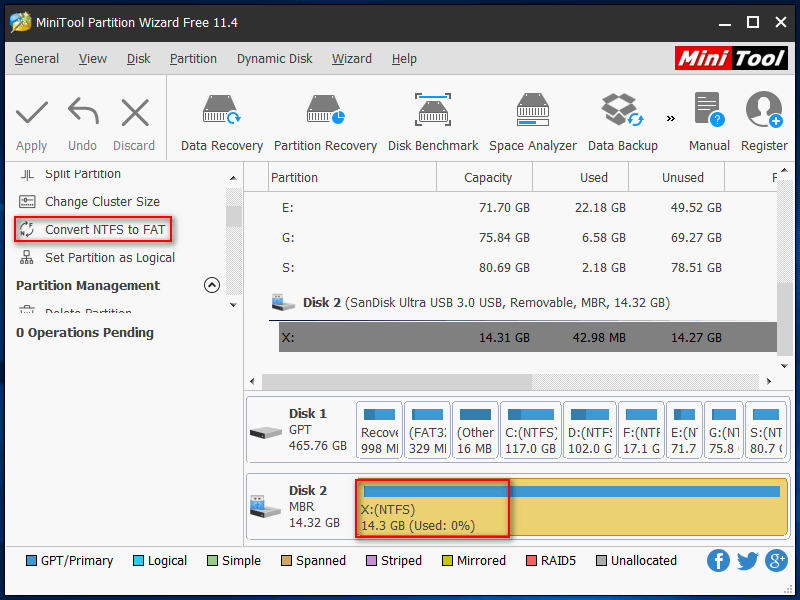Viewport: 800px width, 600px height.
Task: Sort by the Used column header
Action: click(x=581, y=178)
